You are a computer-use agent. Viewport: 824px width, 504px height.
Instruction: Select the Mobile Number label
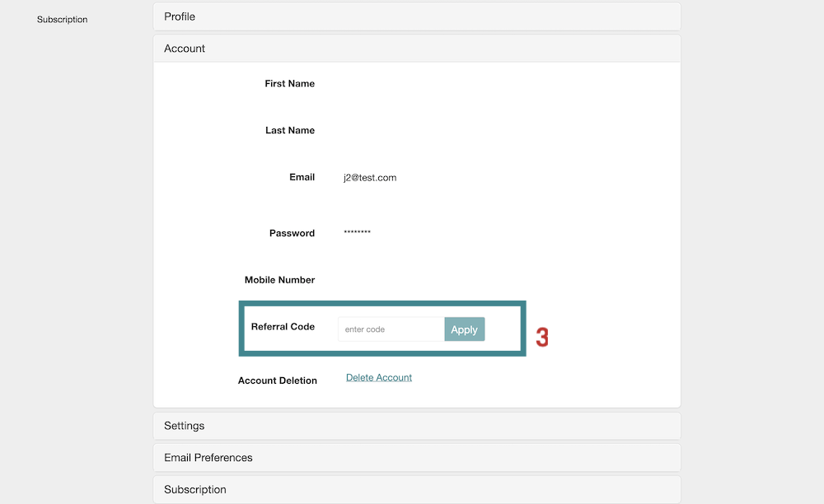tap(279, 280)
